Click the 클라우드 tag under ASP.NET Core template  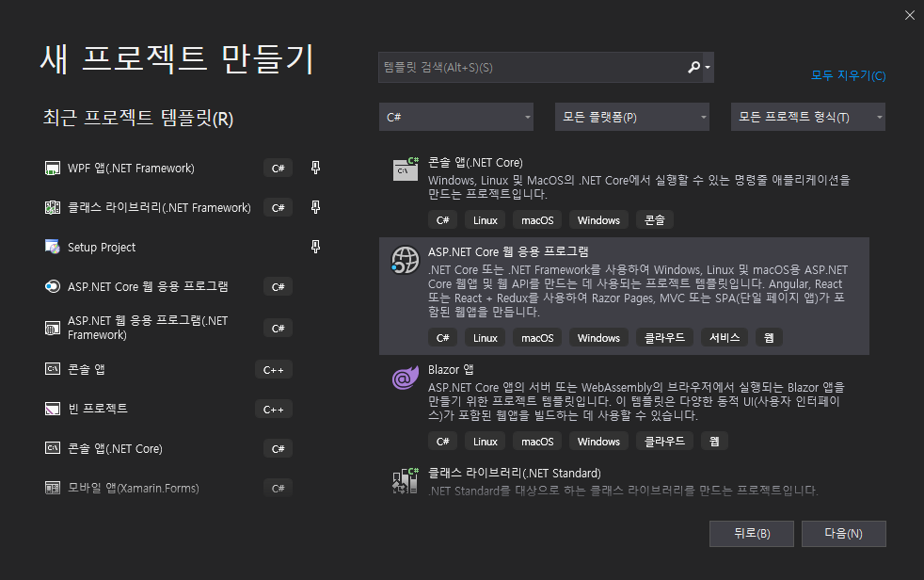coord(664,338)
